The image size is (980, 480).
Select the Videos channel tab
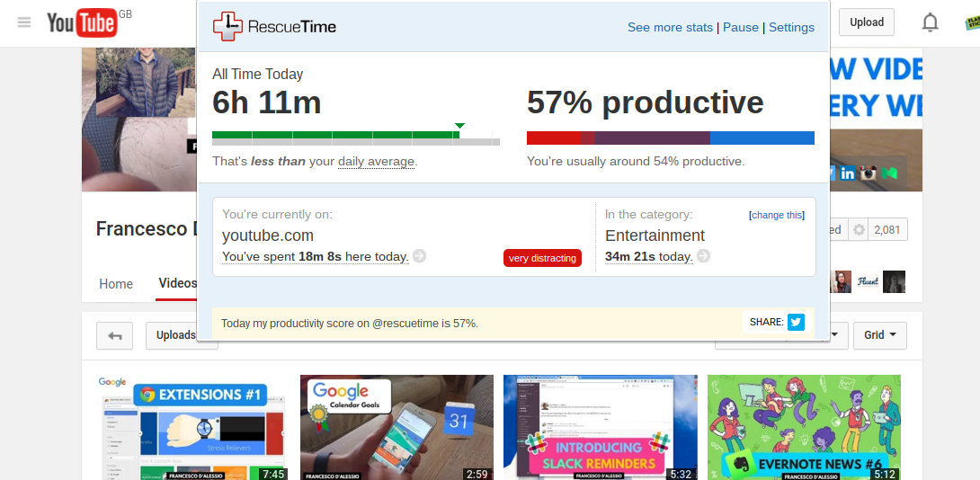(x=177, y=283)
